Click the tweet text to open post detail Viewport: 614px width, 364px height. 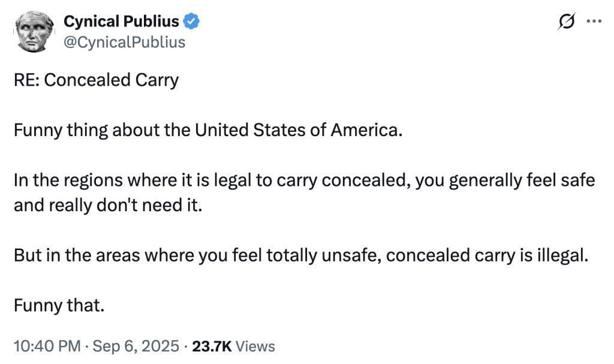pos(240,180)
